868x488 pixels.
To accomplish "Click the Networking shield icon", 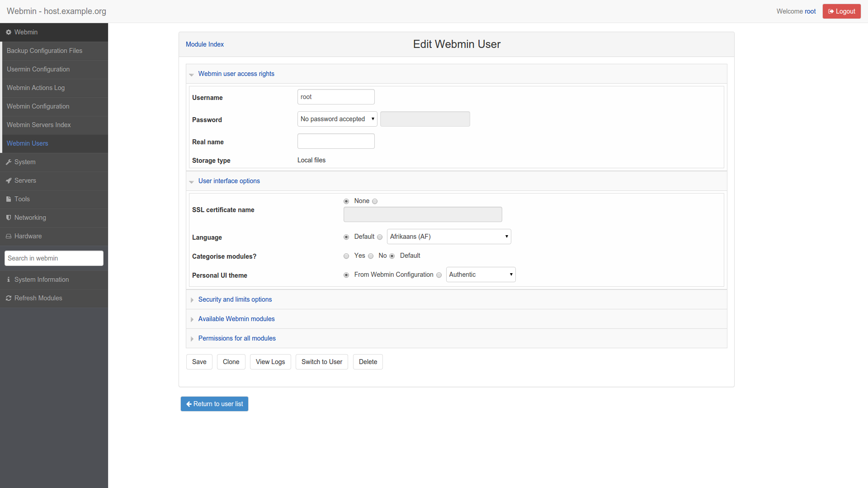I will coord(9,218).
